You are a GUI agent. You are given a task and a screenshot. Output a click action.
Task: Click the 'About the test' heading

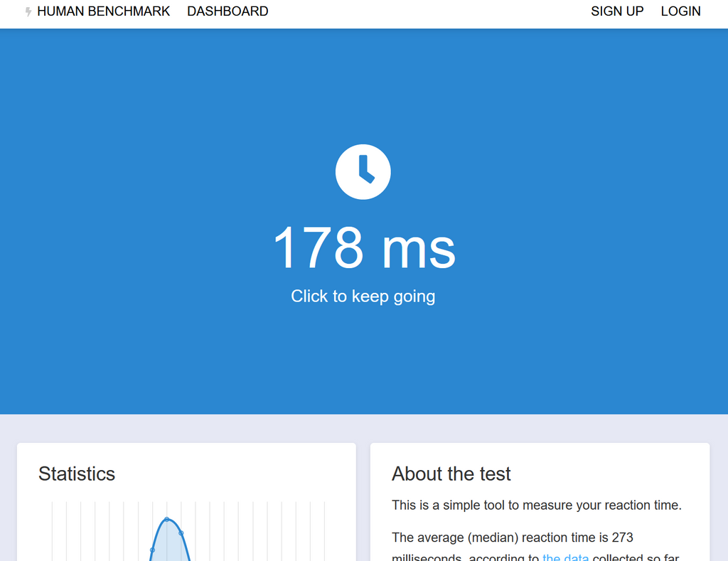[x=451, y=474]
